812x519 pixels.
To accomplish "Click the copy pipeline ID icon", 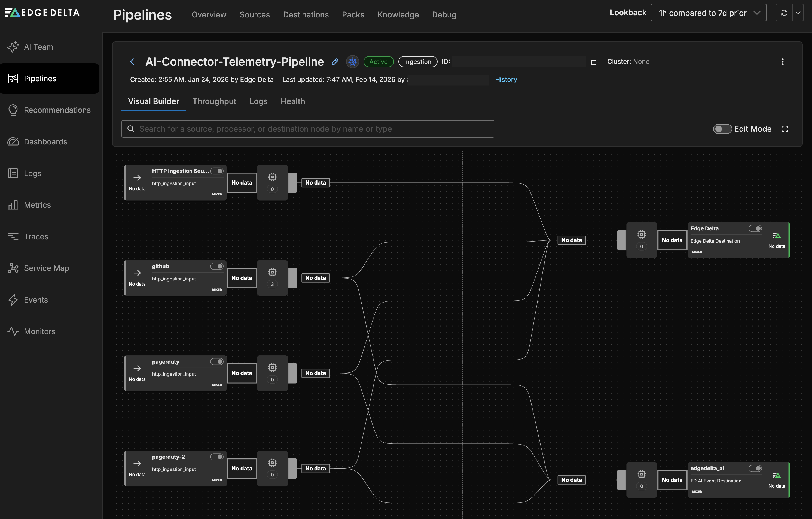I will coord(594,61).
